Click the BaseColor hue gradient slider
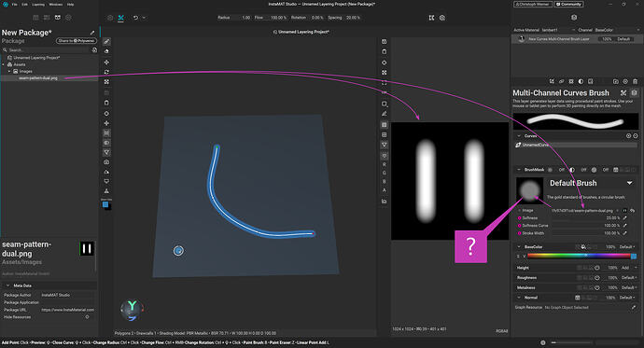The image size is (644, 348). coord(579,256)
